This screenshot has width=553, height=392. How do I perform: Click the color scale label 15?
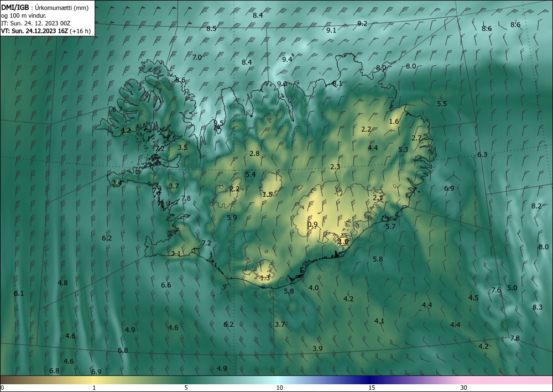tap(372, 388)
